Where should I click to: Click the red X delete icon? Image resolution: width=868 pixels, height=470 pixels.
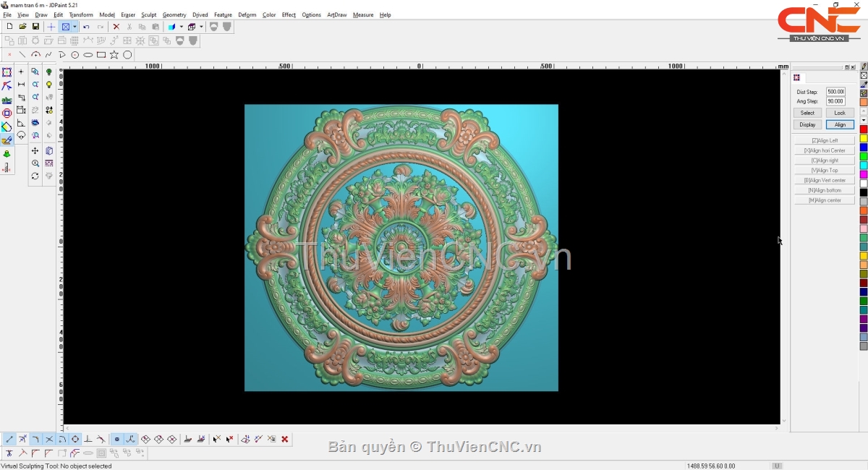coord(116,27)
